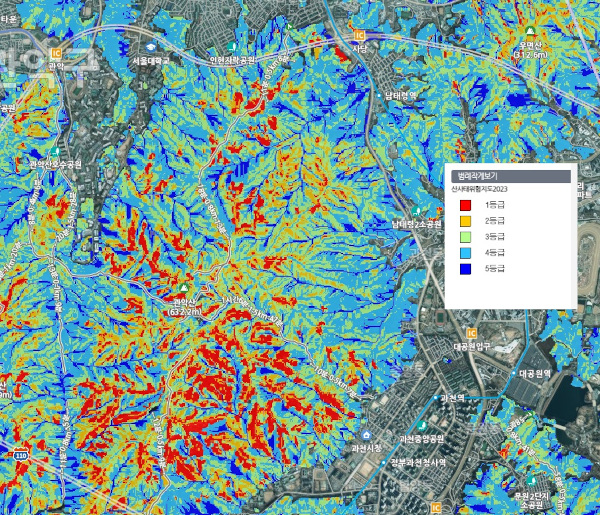The image size is (600, 515).
Task: Click the orange 2등급 legend swatch
Action: point(465,221)
